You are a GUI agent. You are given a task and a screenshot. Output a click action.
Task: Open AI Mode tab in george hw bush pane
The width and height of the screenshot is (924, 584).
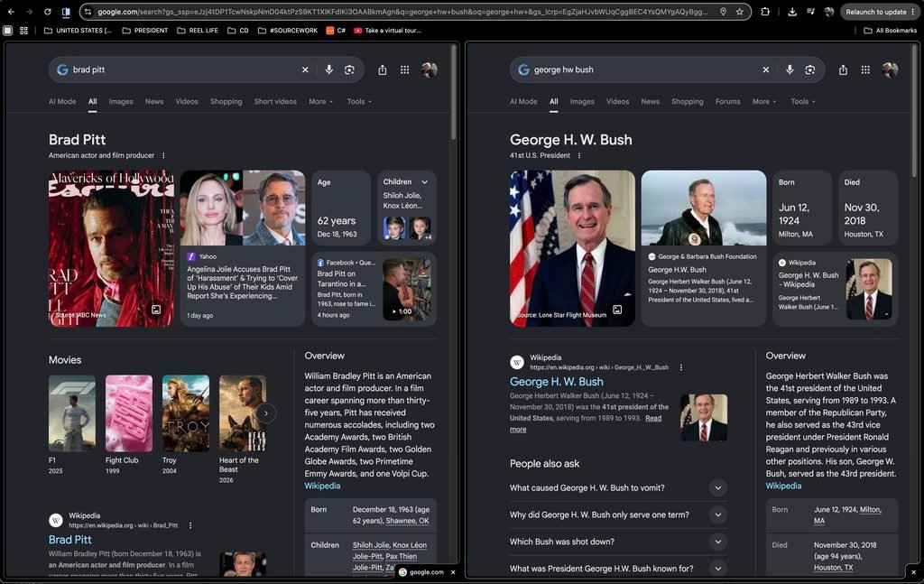point(523,101)
